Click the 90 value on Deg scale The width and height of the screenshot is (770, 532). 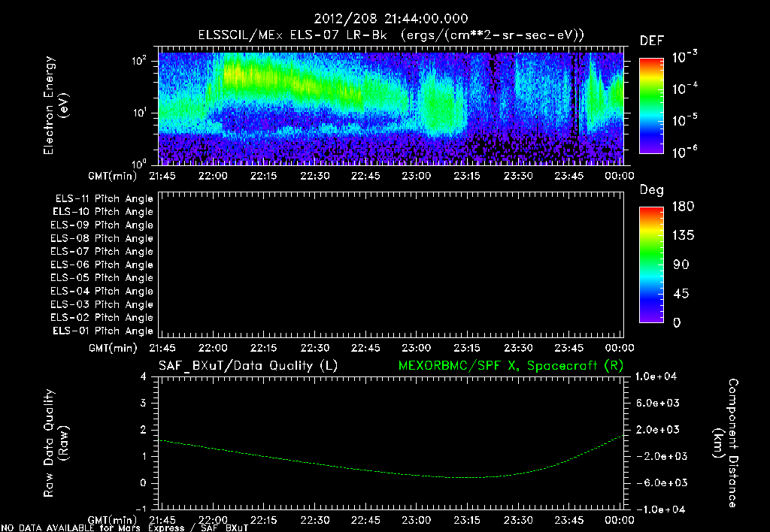(681, 264)
